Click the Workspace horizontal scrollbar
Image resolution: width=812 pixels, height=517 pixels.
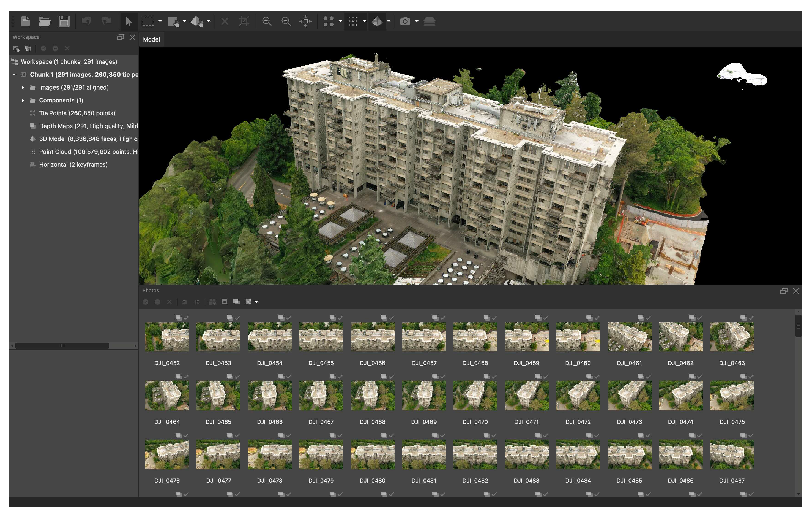(x=62, y=346)
